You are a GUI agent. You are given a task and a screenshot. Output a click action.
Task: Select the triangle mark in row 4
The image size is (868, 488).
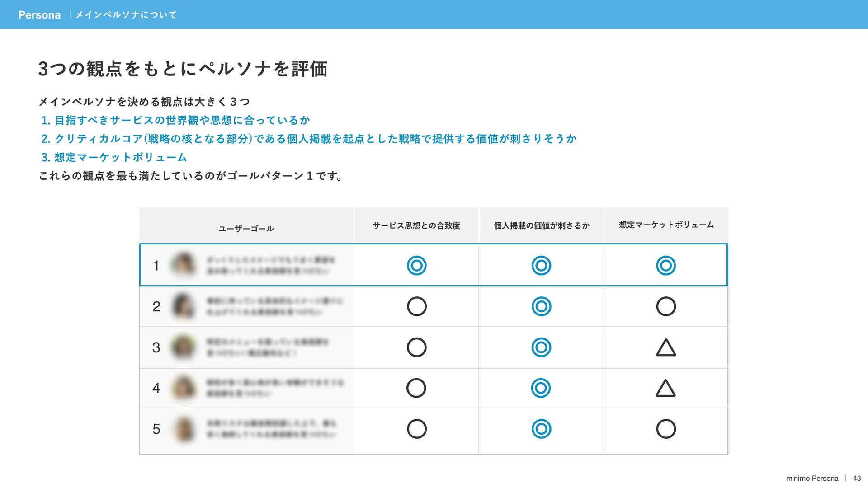pyautogui.click(x=665, y=389)
